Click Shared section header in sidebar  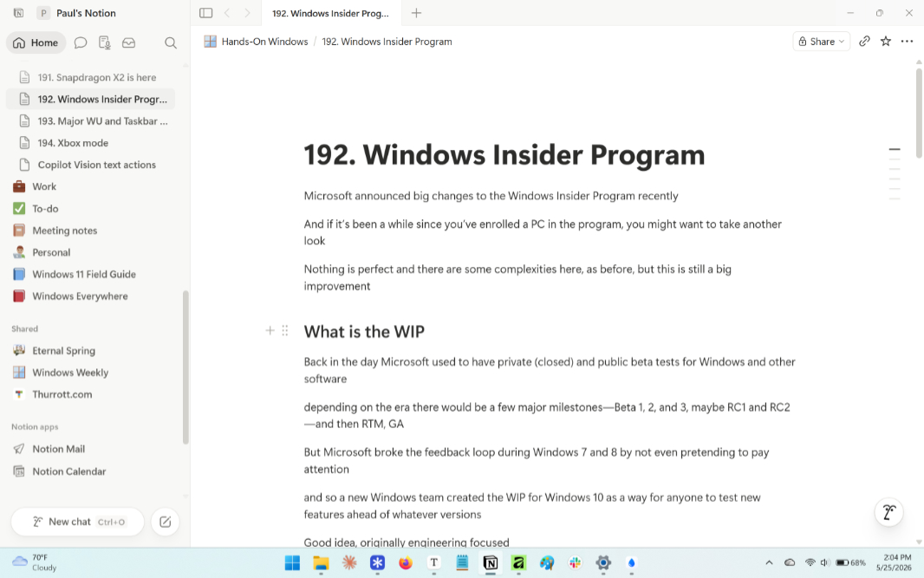pos(25,328)
